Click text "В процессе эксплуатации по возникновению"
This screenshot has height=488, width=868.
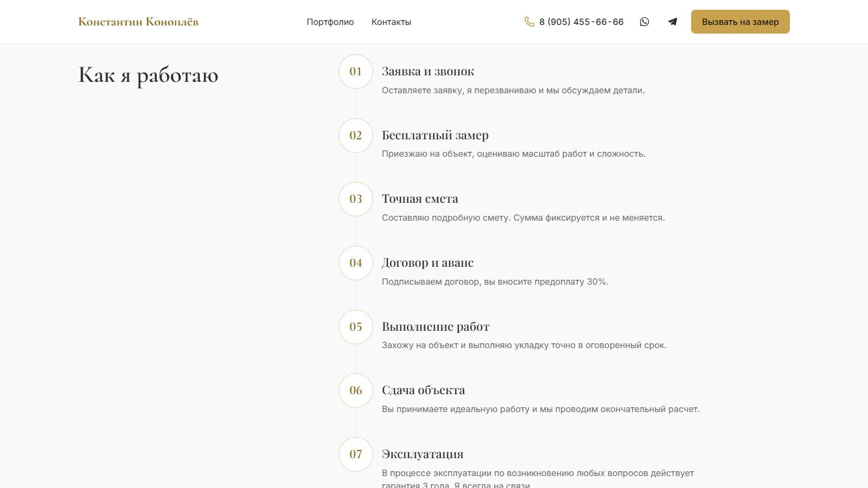point(478,473)
